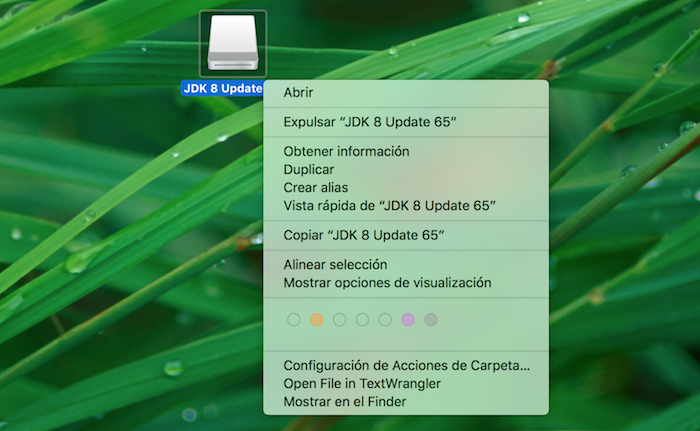
Task: Create an alias using Crear alias
Action: pos(315,188)
